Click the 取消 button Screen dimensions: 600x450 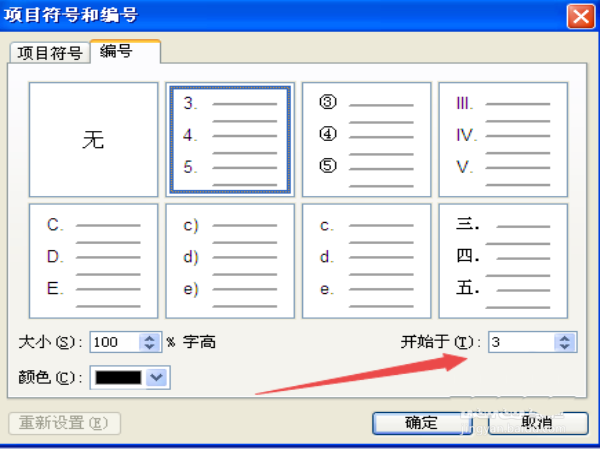(x=538, y=423)
